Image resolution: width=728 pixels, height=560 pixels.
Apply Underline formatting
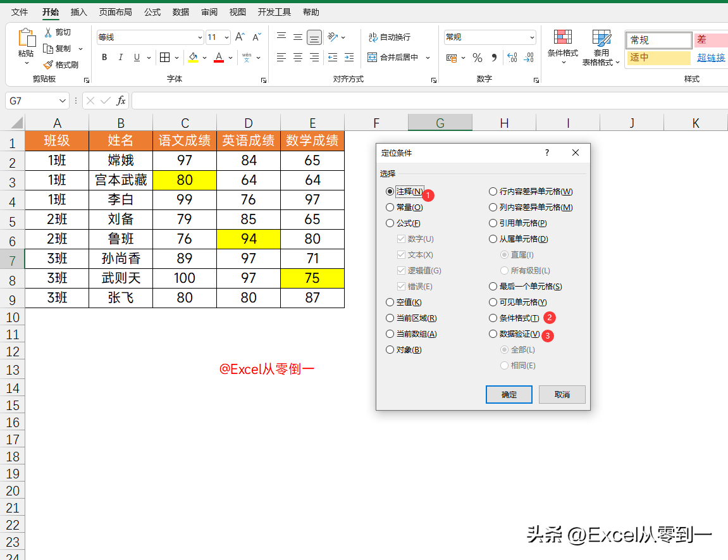137,57
